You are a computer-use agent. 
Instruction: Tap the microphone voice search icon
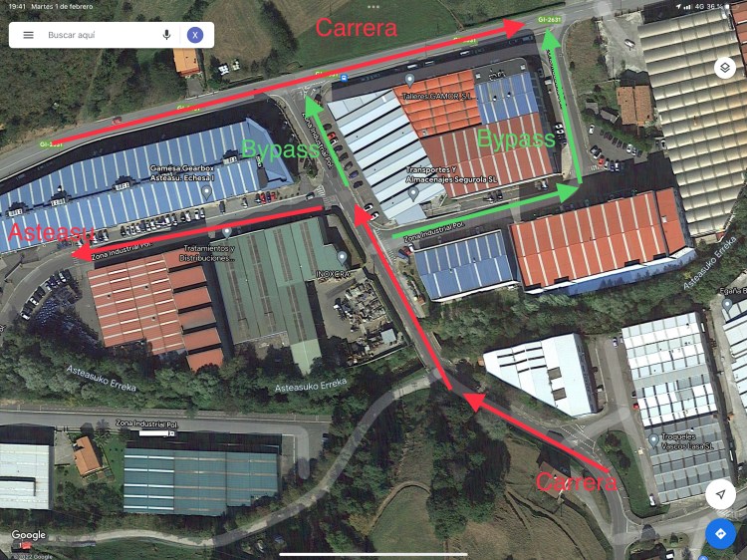tap(166, 35)
